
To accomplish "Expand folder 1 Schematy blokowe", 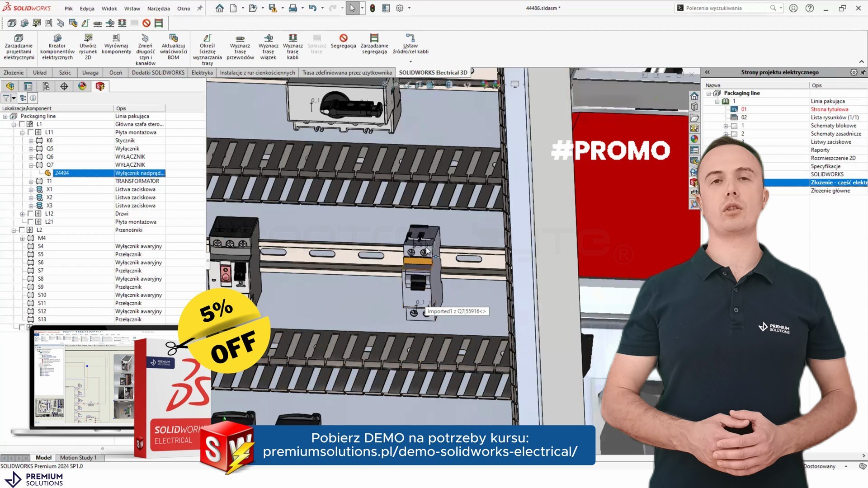I will (x=726, y=126).
